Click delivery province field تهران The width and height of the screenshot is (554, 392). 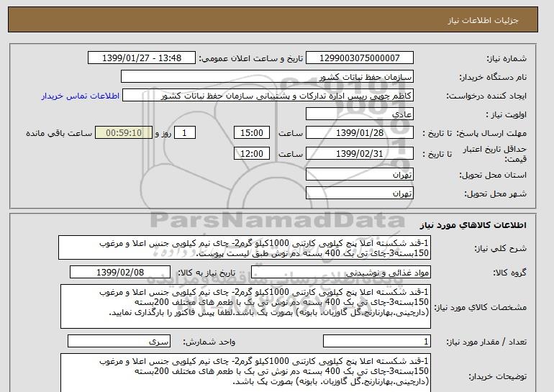[x=359, y=175]
